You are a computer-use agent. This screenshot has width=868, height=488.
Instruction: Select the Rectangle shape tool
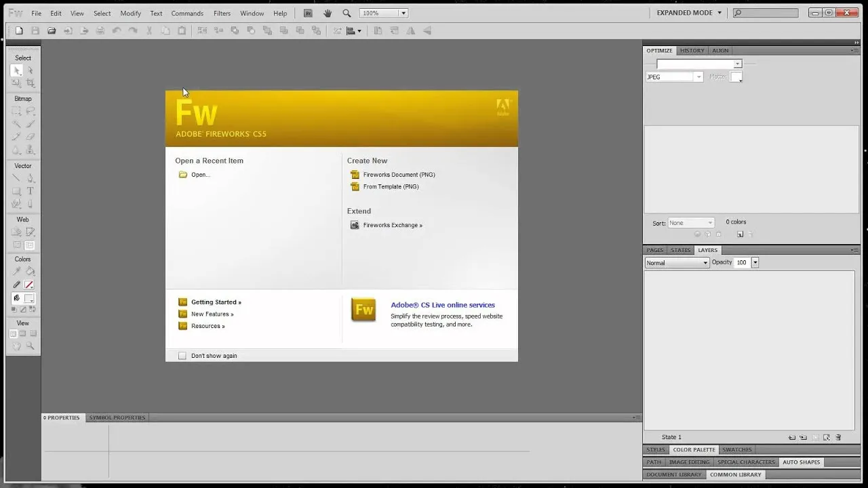point(16,191)
